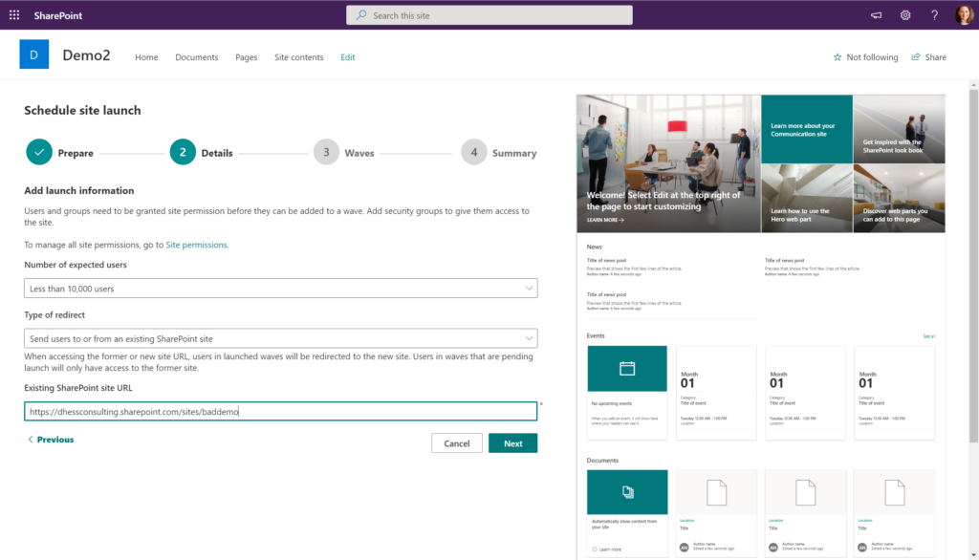
Task: Click Existing SharePoint site URL field
Action: point(280,412)
